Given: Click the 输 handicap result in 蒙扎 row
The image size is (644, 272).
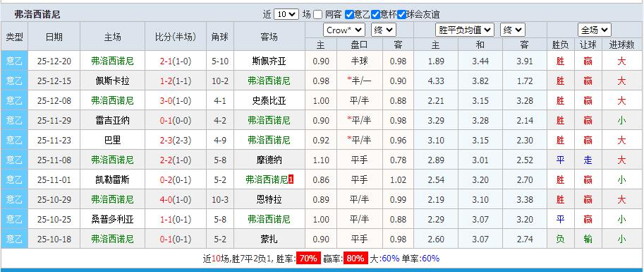Looking at the screenshot, I should pyautogui.click(x=588, y=239).
